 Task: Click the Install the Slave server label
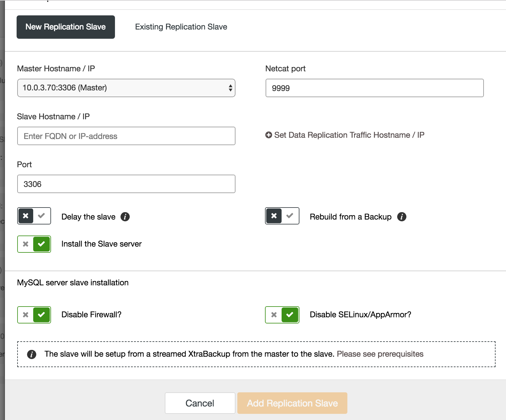[101, 244]
